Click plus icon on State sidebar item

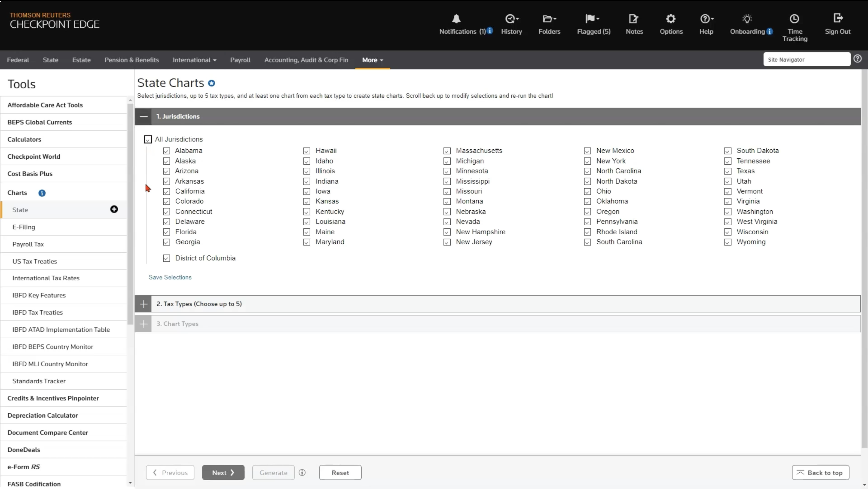click(114, 209)
